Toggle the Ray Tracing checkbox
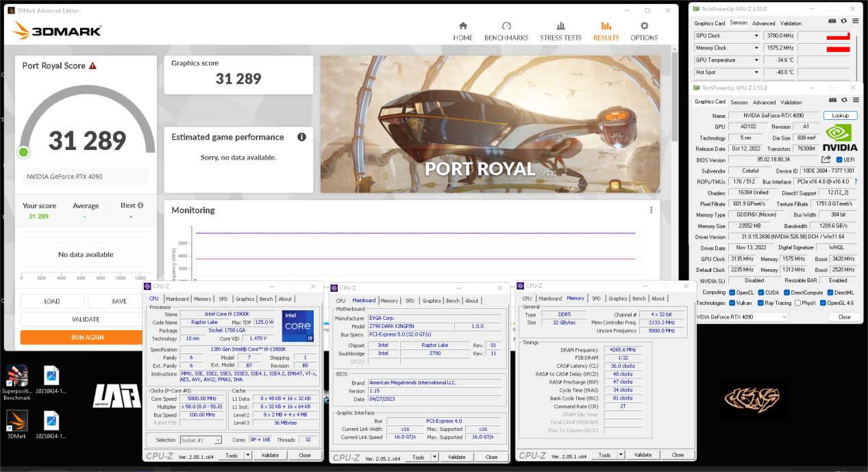868x472 pixels. pos(762,303)
